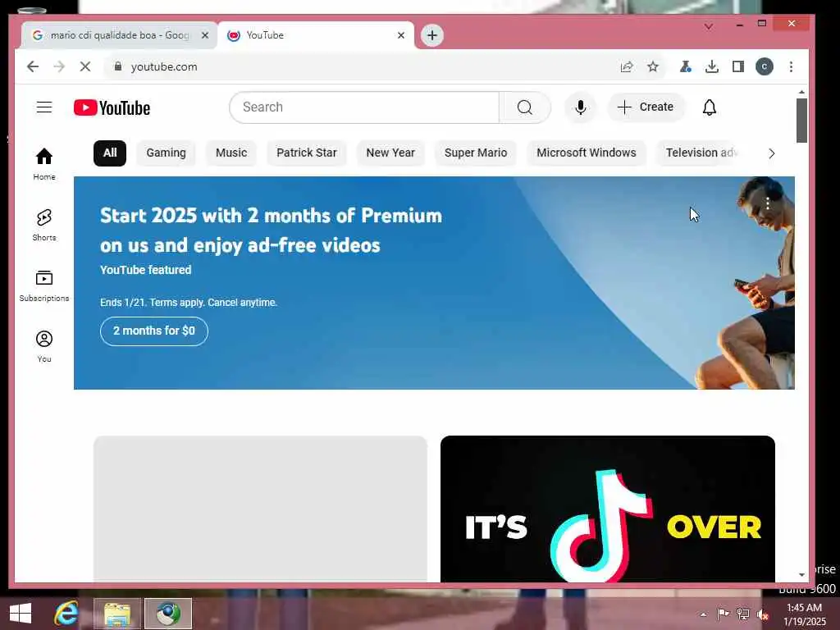Click muted volume tray icon
This screenshot has width=840, height=630.
click(x=762, y=614)
